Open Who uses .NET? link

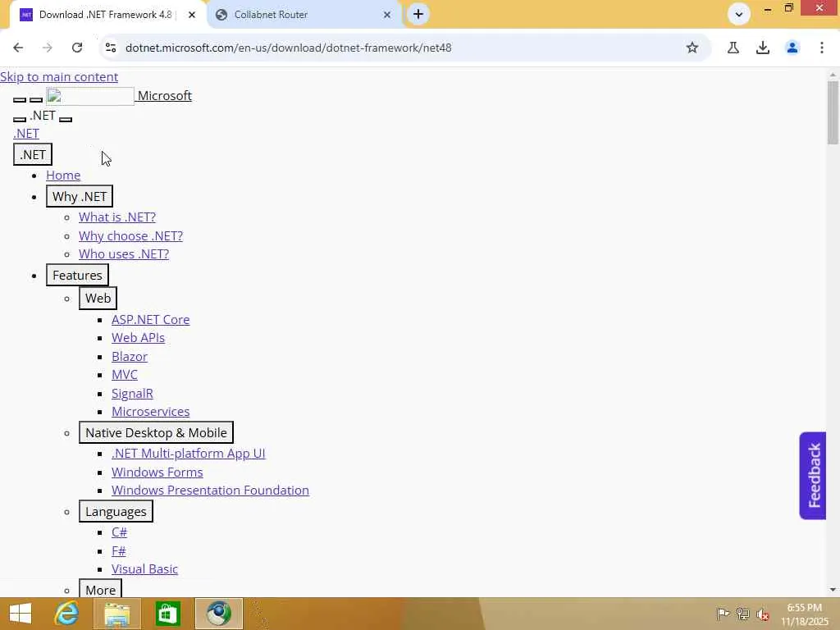(x=124, y=254)
